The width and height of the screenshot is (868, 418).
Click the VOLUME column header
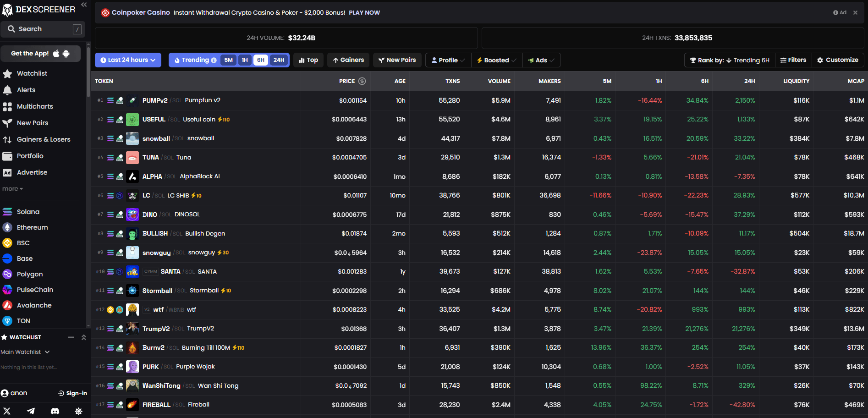[499, 81]
